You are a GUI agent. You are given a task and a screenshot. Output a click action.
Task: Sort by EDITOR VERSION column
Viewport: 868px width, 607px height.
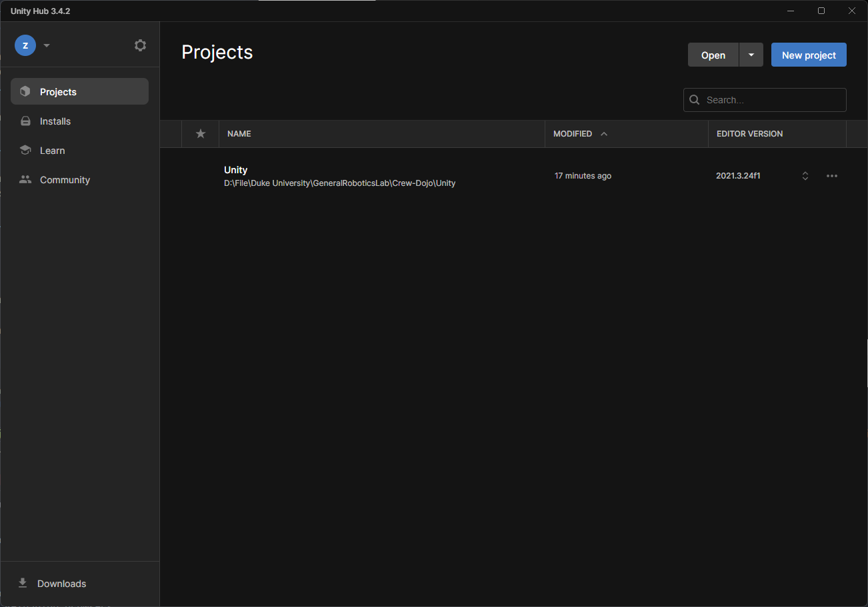pos(749,134)
